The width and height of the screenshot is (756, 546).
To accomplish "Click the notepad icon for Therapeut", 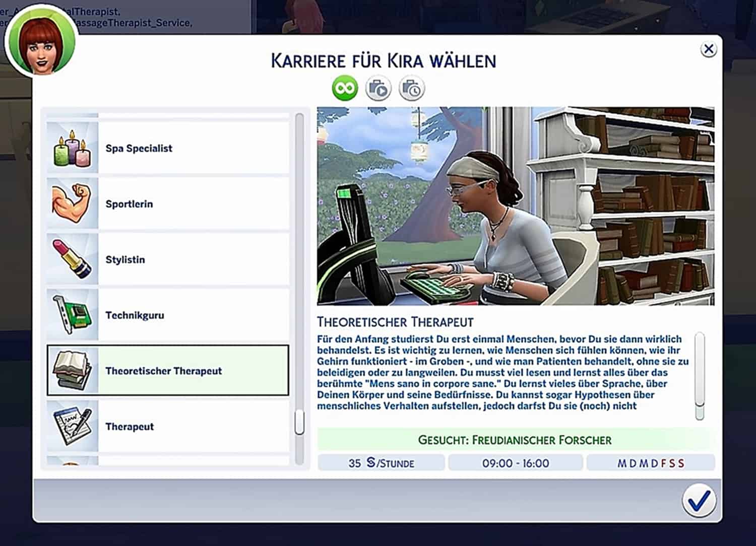I will click(72, 427).
